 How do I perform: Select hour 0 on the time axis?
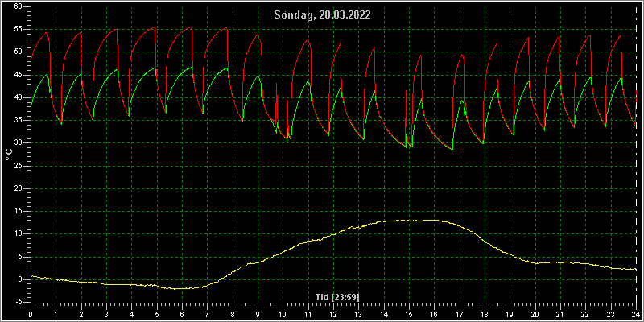coord(31,314)
